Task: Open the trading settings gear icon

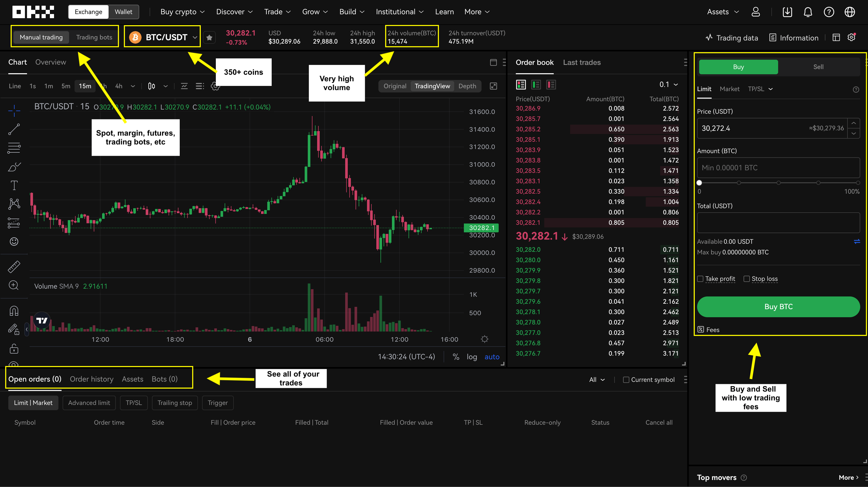Action: pos(851,37)
